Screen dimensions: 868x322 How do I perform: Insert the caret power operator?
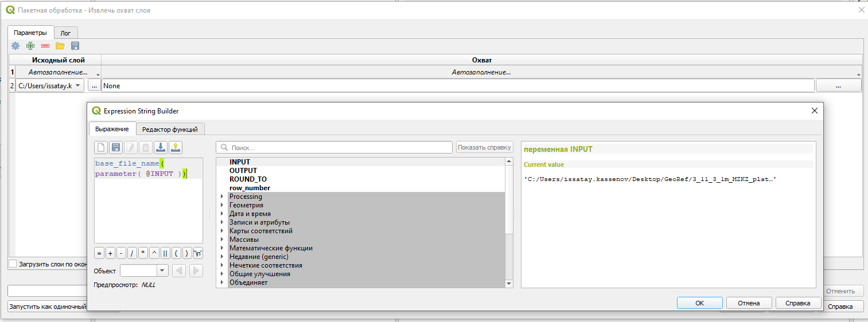(154, 253)
